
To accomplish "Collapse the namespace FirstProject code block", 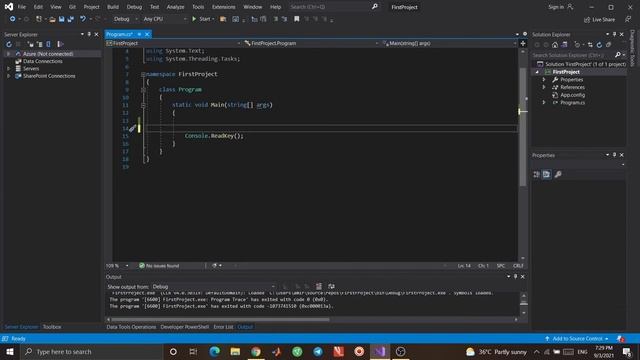I will pos(143,74).
